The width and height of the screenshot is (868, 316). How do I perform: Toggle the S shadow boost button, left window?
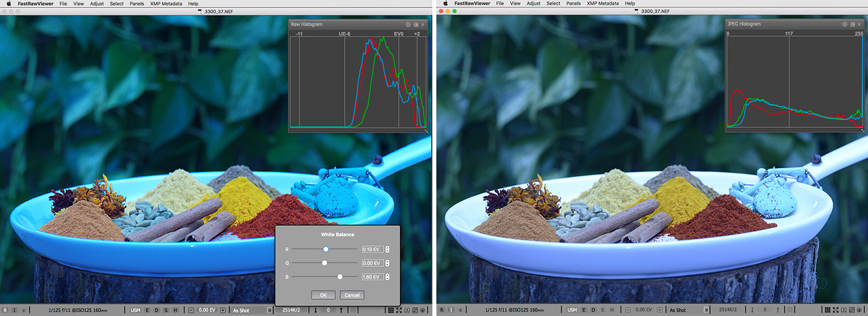point(166,310)
